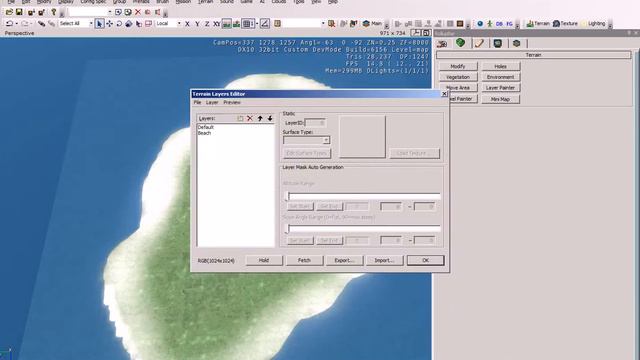Select the scale tool icon
The image size is (640, 360).
[129, 24]
